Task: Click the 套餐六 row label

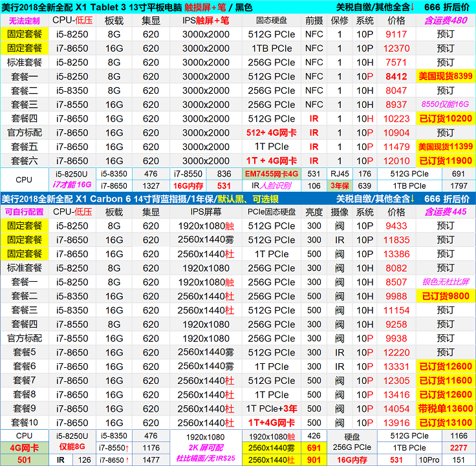Action: 25,161
